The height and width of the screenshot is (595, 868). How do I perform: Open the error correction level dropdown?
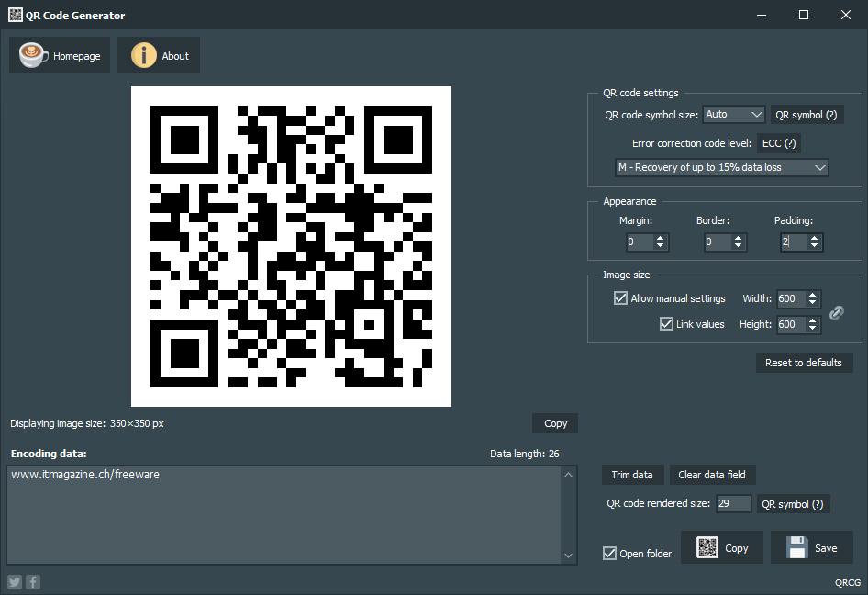(x=721, y=167)
